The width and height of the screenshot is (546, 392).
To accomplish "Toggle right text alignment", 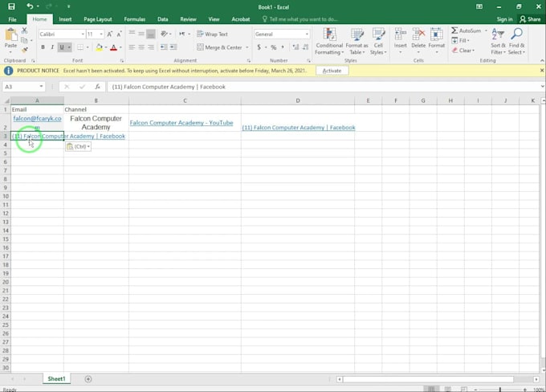I will (x=151, y=47).
